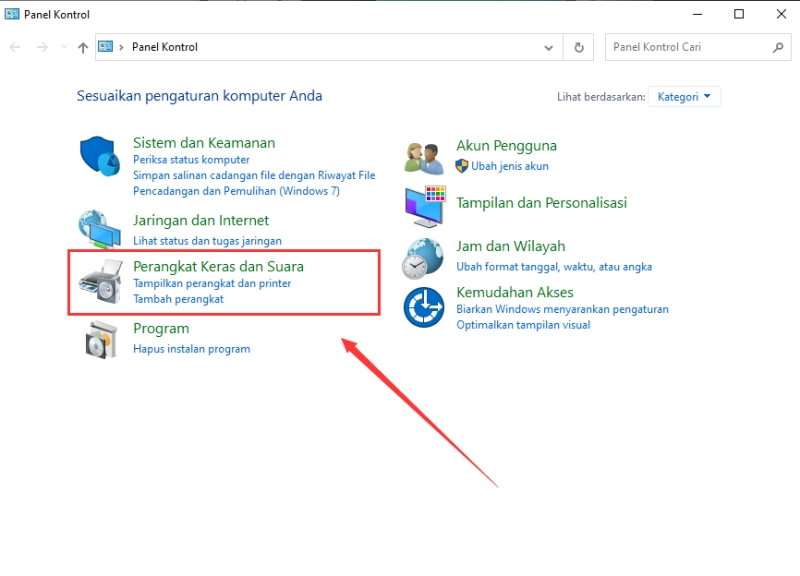This screenshot has height=576, width=800.
Task: Click Lihat status dan tugas jaringan
Action: point(207,241)
